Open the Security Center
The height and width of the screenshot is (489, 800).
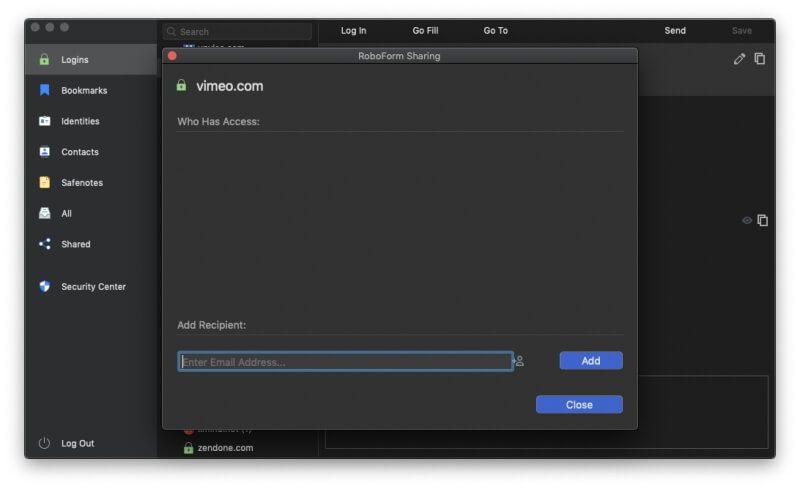pyautogui.click(x=91, y=286)
